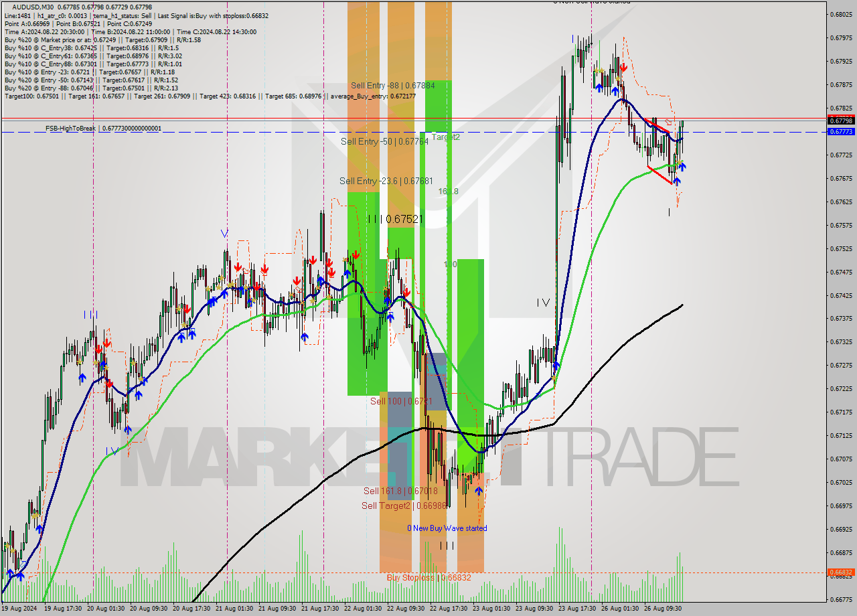The height and width of the screenshot is (616, 857).
Task: Click the 'Target100: 0.67501' targets line
Action: coord(210,96)
